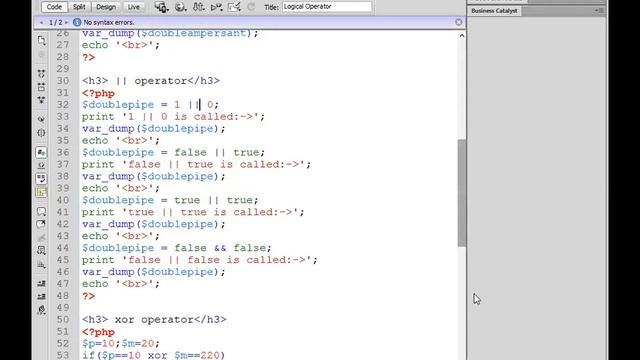
Task: Go to previous message in info bar
Action: 41,22
